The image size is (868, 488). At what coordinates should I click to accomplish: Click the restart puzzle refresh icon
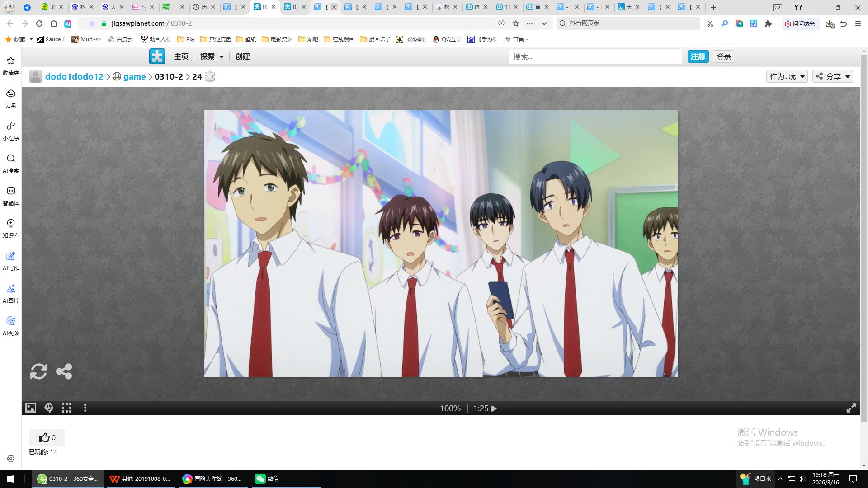[39, 371]
